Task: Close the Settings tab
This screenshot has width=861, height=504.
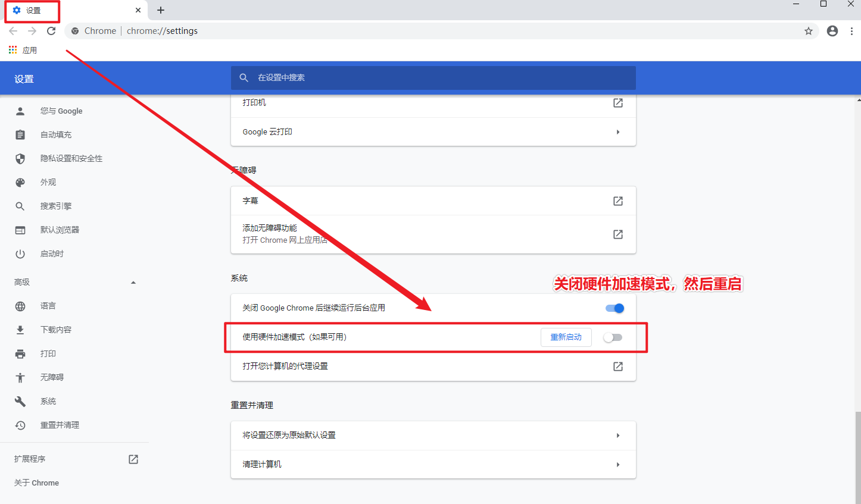Action: (138, 10)
